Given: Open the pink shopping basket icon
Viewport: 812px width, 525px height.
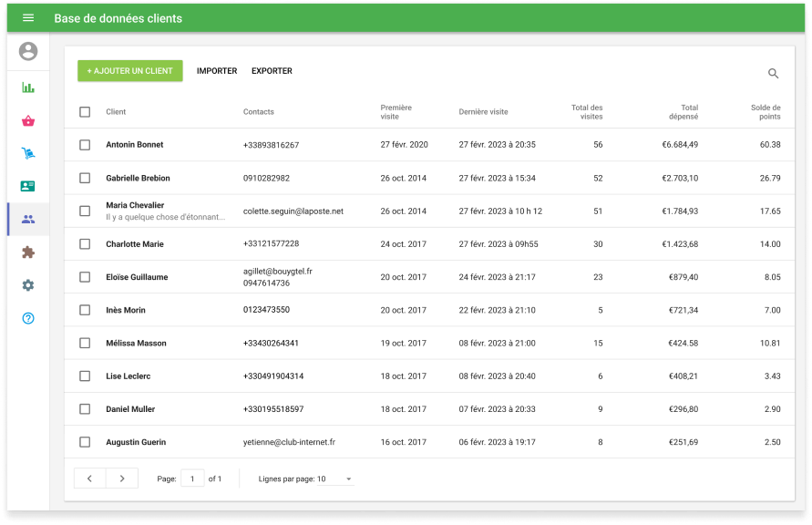Looking at the screenshot, I should coord(28,121).
